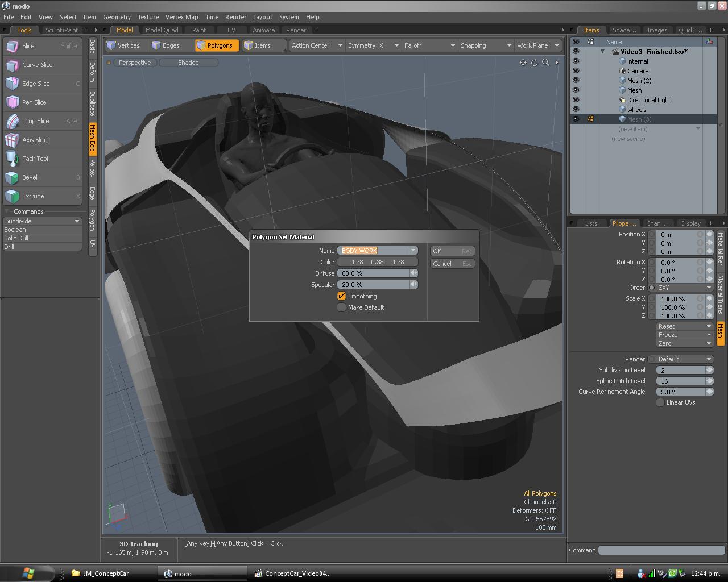Pick the Loop Slice tool

(x=35, y=121)
